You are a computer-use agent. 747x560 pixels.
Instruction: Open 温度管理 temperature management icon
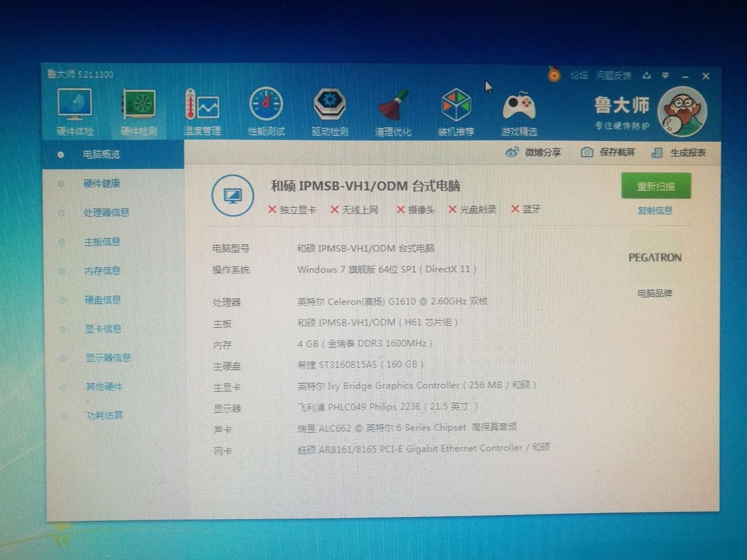(202, 112)
